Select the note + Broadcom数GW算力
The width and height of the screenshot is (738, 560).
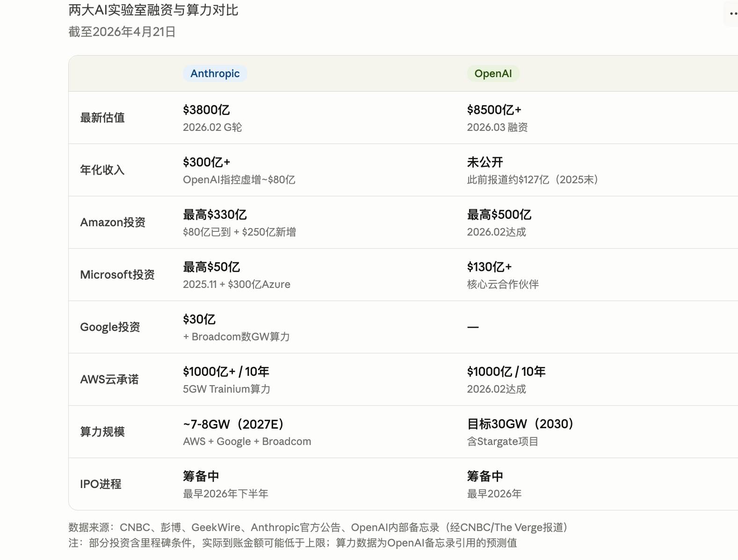coord(236,337)
